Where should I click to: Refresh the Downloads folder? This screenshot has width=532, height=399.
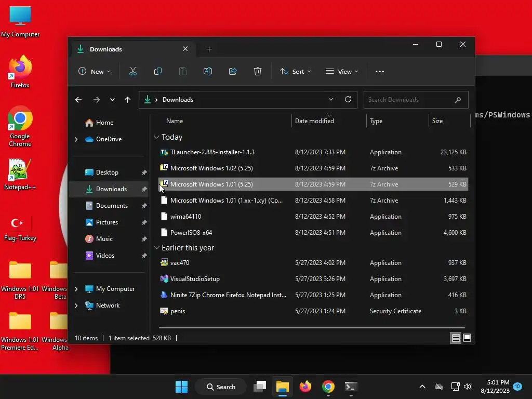click(348, 99)
